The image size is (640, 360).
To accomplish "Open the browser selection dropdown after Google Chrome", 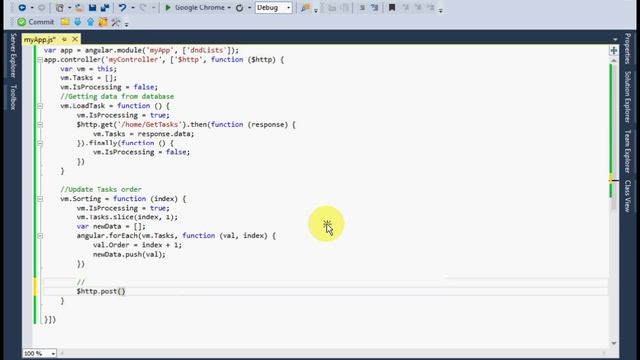I will tap(229, 7).
